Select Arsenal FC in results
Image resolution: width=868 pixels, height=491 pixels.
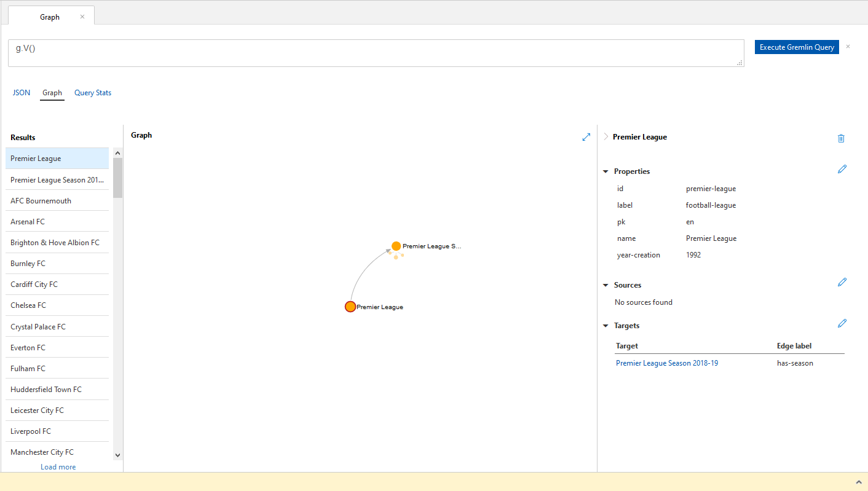pyautogui.click(x=57, y=222)
